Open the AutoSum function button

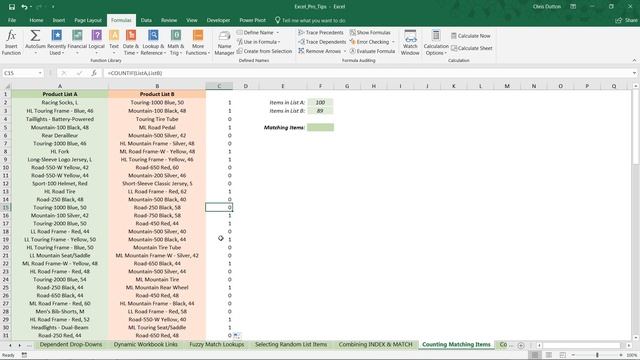tap(35, 42)
